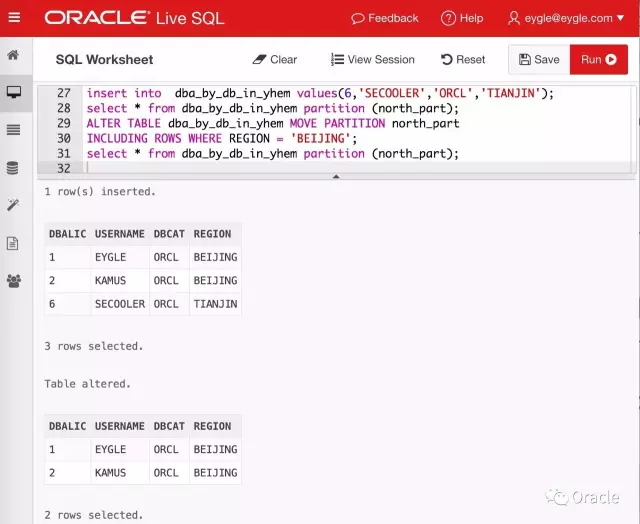The image size is (640, 524).
Task: Click the Save button
Action: point(539,60)
